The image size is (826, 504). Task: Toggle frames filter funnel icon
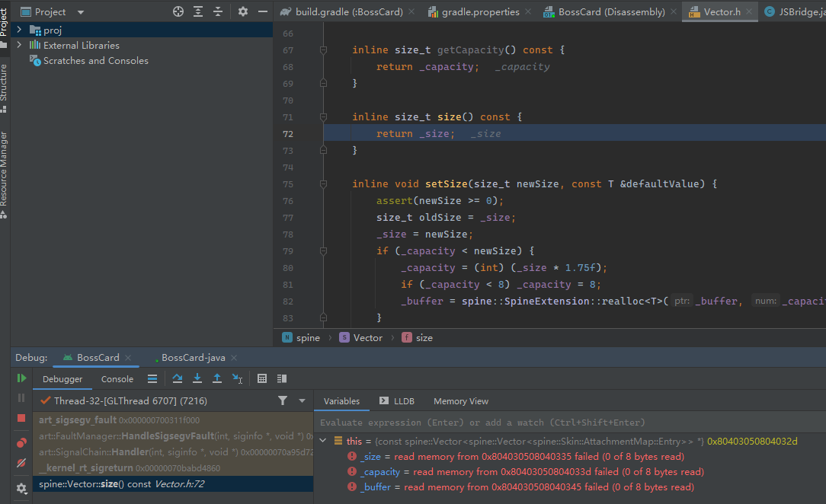pos(283,400)
